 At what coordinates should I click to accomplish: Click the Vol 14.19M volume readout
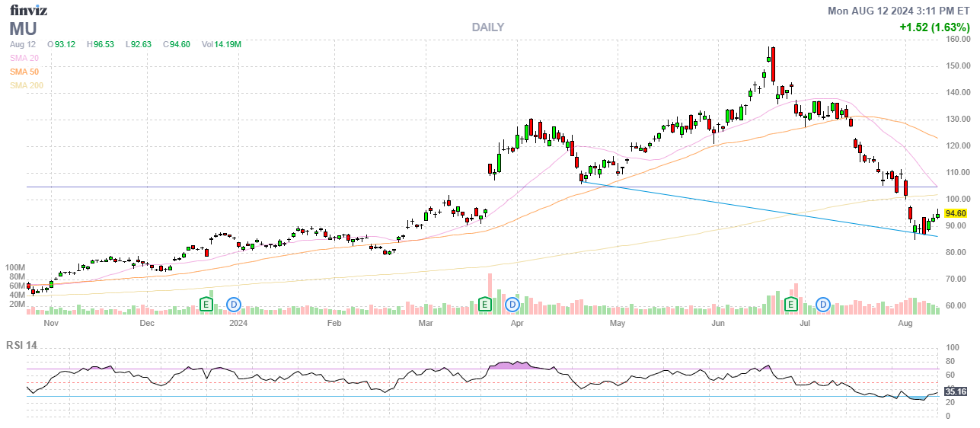(222, 44)
